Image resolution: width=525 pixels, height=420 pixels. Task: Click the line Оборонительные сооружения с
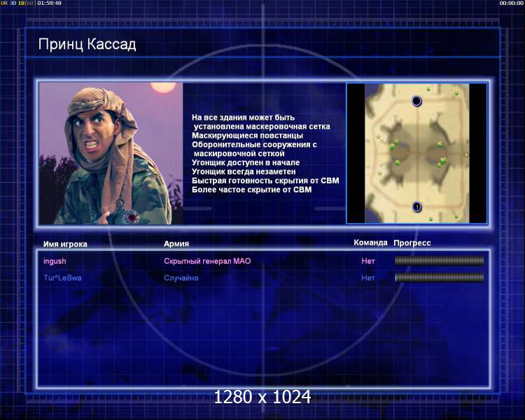[255, 145]
